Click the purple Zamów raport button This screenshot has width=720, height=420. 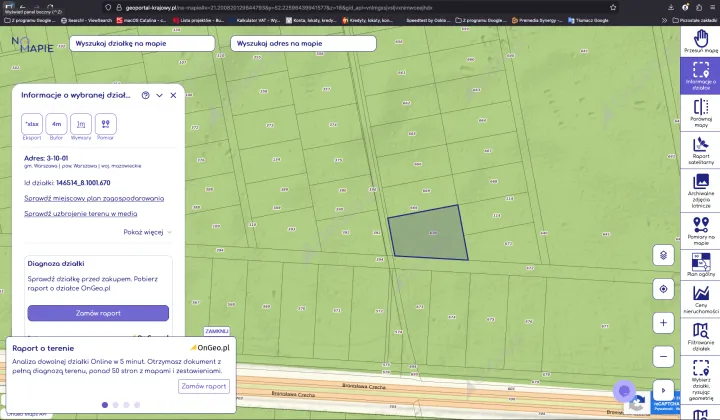click(98, 313)
